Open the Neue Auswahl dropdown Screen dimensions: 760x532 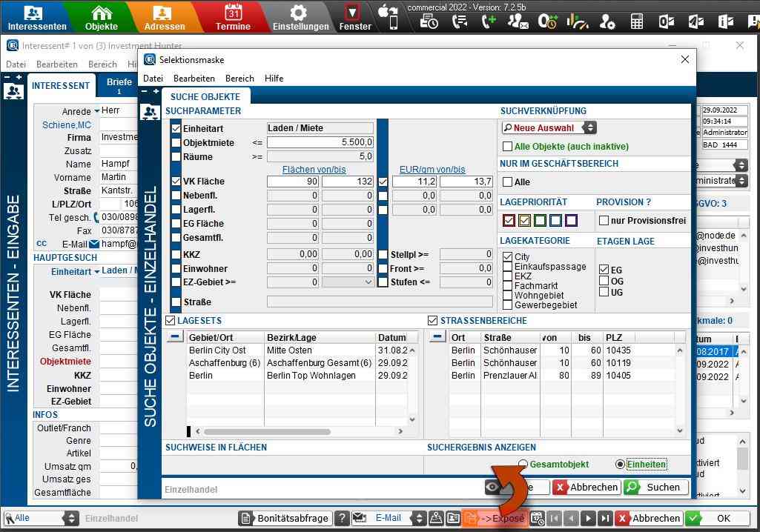[x=589, y=127]
